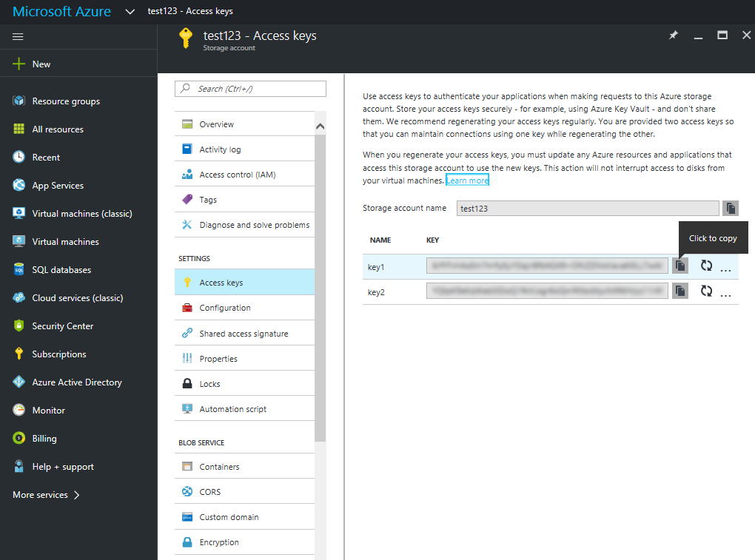Click the Azure Active Directory diamond icon

[x=19, y=382]
